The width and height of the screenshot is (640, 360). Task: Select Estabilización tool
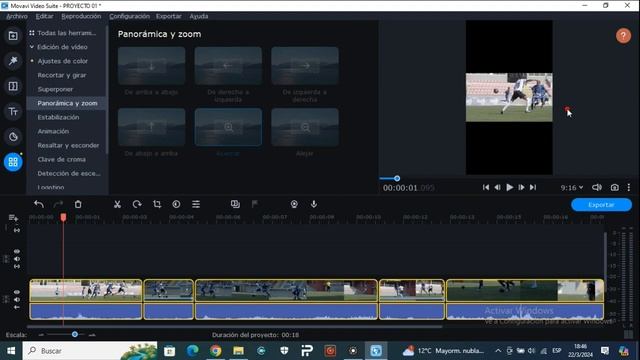[x=58, y=117]
